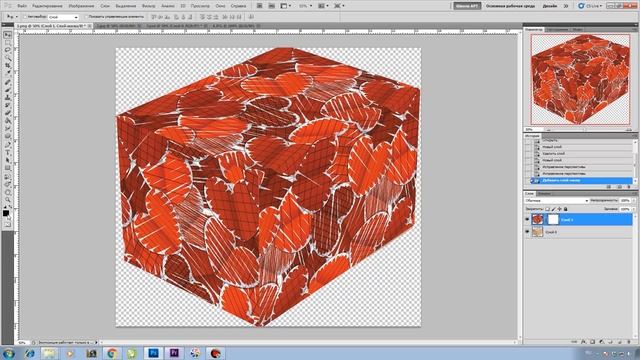Hide layer Слой 0 with eye icon
640x360 pixels.
(x=527, y=232)
